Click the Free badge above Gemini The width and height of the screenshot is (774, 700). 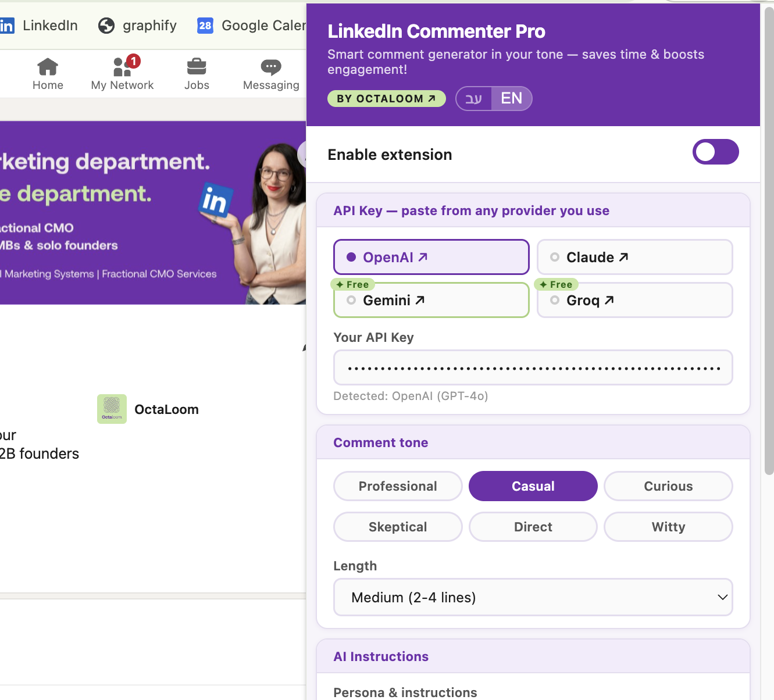coord(353,284)
